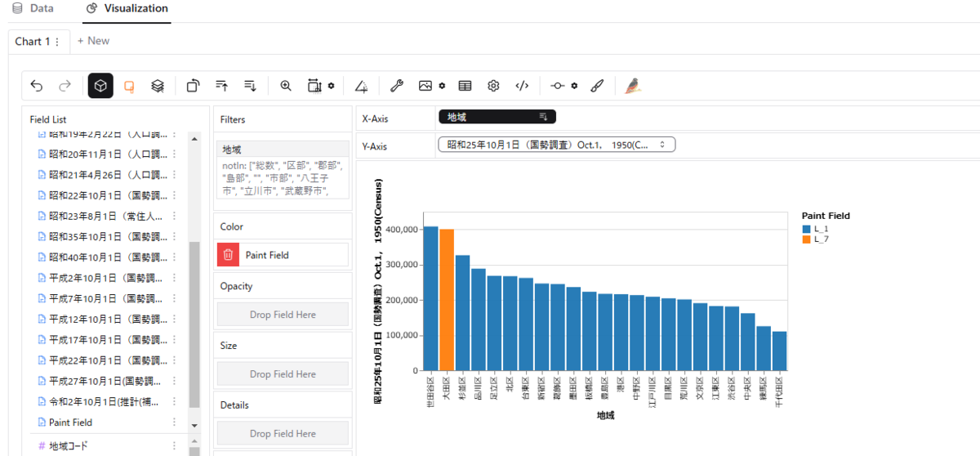Image resolution: width=980 pixels, height=456 pixels.
Task: Open the layout size mode icon
Action: pos(315,86)
